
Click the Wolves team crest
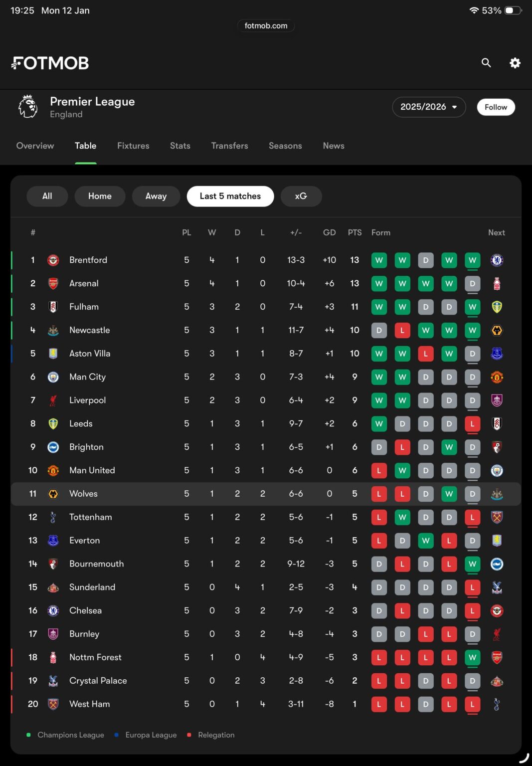(x=53, y=494)
